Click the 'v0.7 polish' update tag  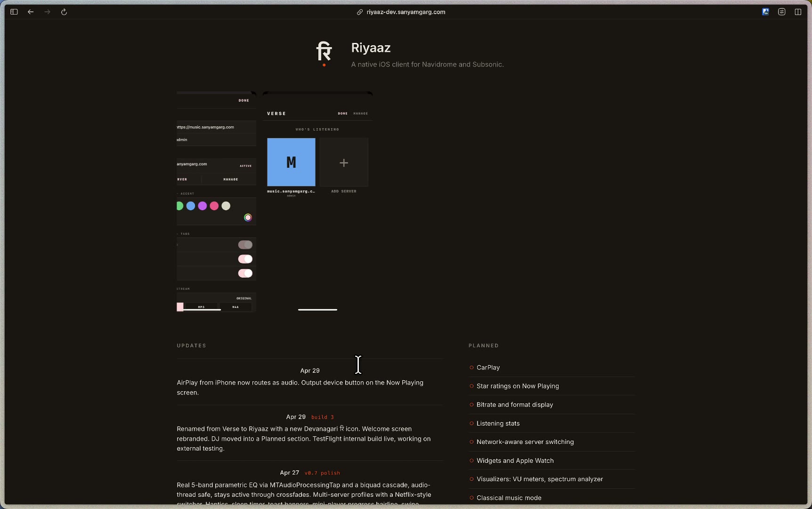coord(322,473)
